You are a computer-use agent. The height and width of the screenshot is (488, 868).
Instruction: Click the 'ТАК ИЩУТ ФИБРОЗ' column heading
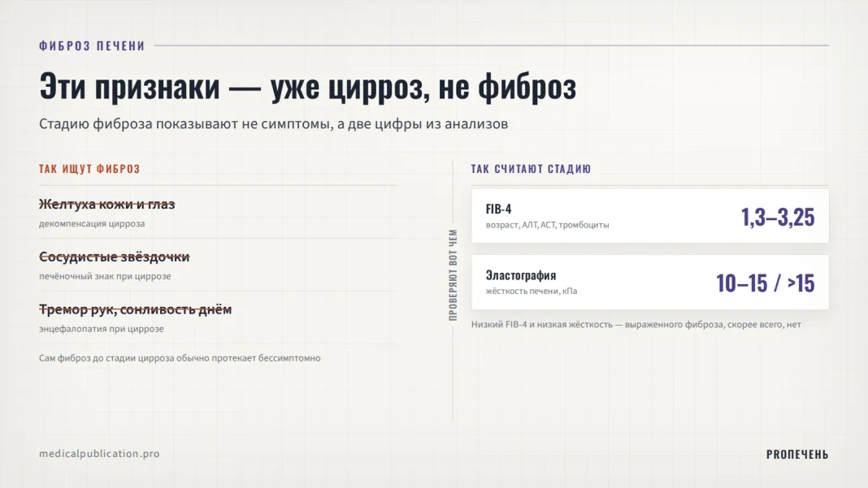coord(89,169)
